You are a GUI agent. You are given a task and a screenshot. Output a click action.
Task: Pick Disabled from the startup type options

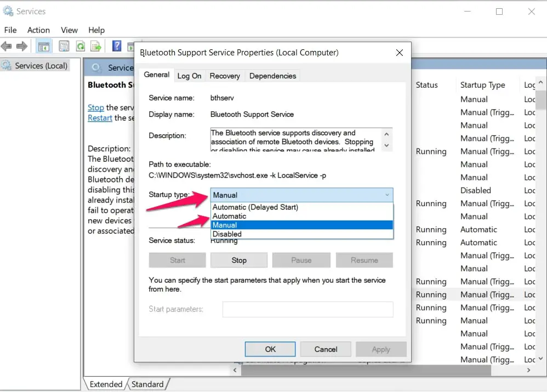(x=227, y=234)
